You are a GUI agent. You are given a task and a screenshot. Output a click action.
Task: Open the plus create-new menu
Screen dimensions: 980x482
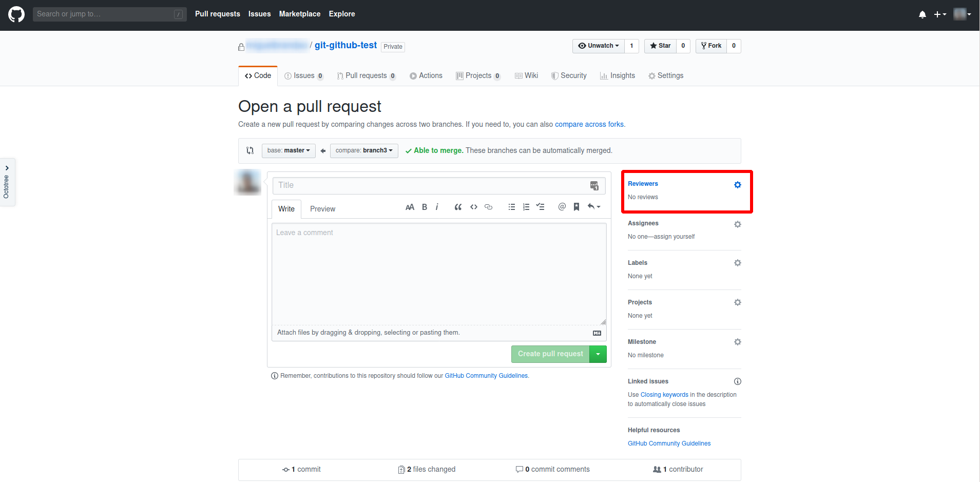click(x=940, y=14)
